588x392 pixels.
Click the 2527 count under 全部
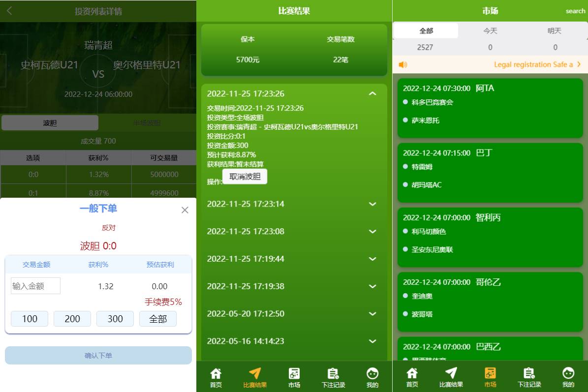425,47
